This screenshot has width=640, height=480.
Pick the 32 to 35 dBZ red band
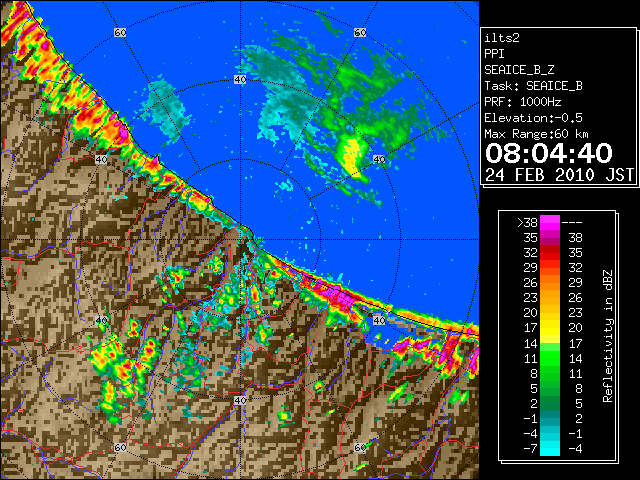pos(550,253)
